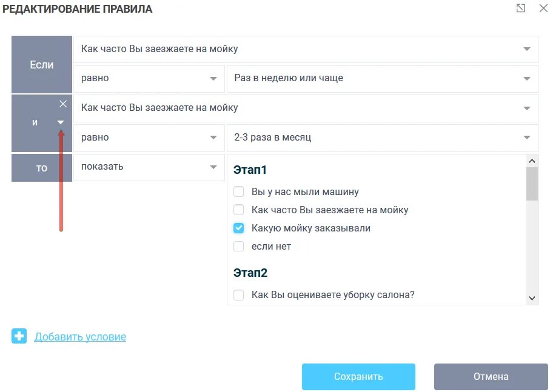Screen dimensions: 550x392
Task: Click the 'Добавить условие' link
Action: pos(80,337)
